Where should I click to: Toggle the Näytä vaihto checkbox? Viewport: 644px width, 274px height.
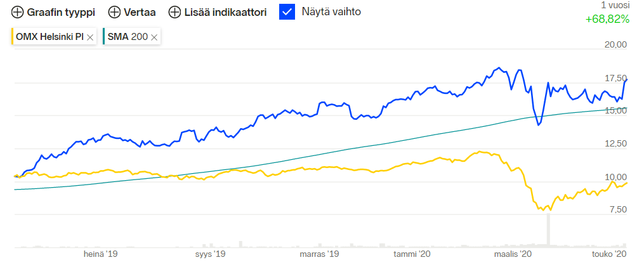pyautogui.click(x=287, y=12)
